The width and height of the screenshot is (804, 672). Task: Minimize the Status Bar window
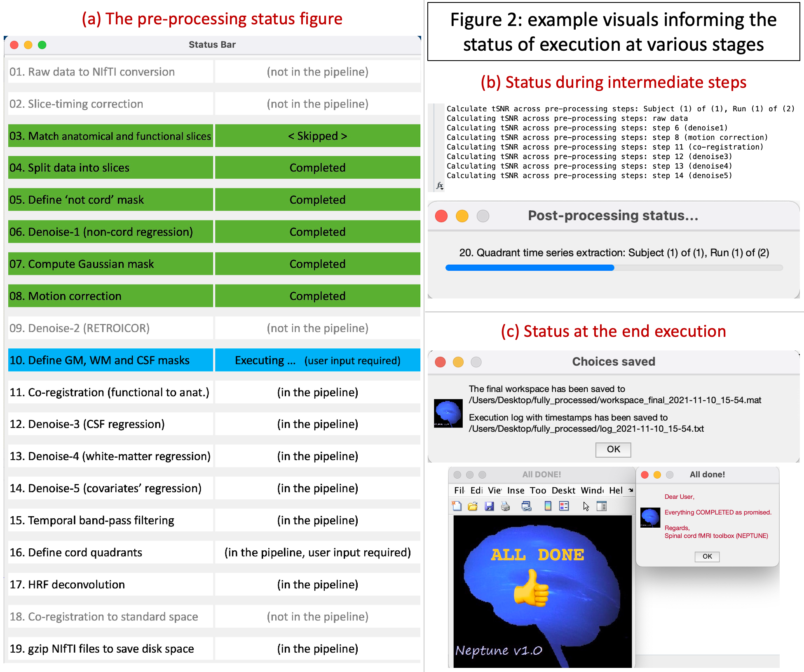[28, 45]
